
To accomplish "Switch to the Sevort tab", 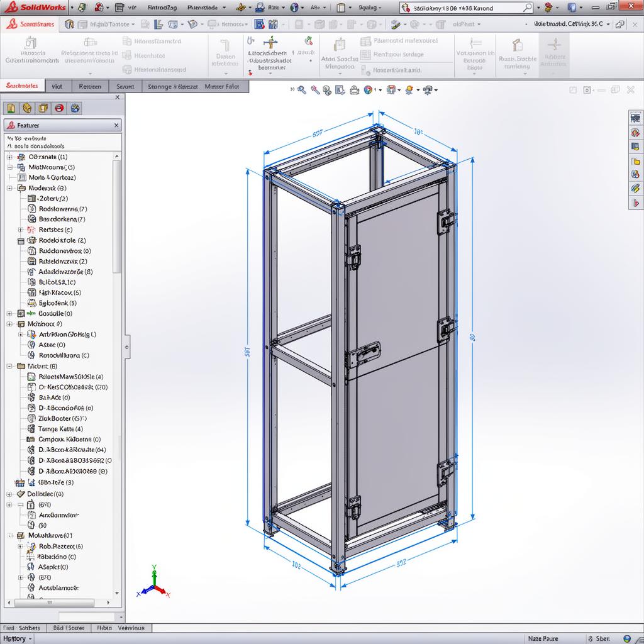I will click(x=125, y=86).
